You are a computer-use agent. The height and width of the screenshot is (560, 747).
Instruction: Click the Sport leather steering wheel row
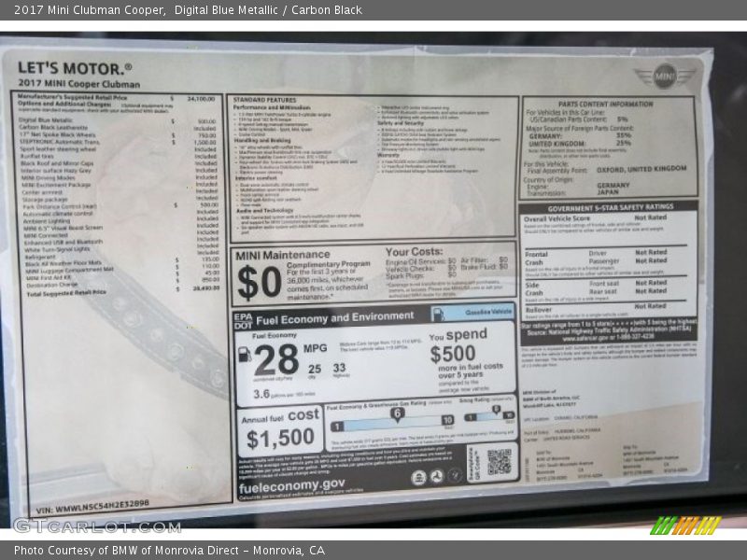pos(119,149)
